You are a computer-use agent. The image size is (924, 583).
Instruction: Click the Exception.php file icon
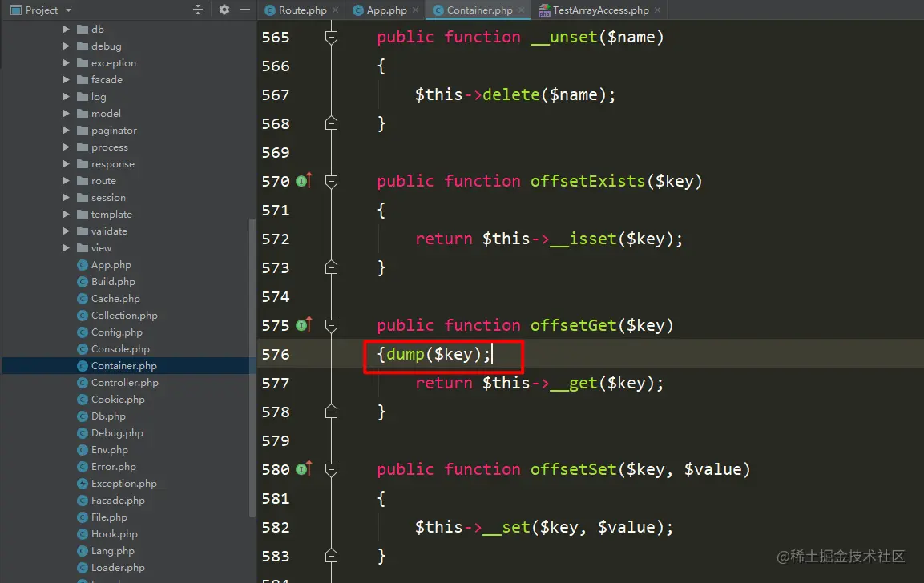pos(83,484)
